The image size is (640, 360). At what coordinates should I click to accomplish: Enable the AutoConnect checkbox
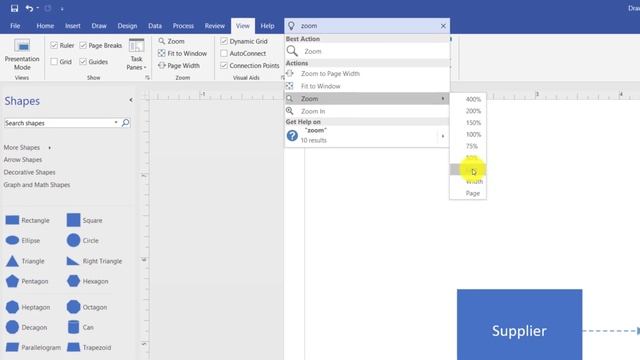[224, 53]
